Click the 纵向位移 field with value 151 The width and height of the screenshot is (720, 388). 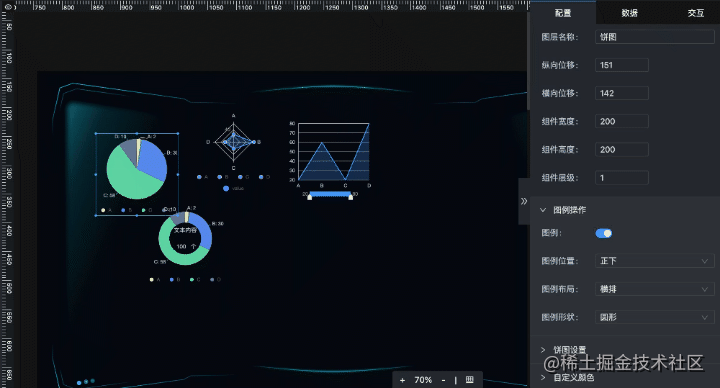(622, 65)
